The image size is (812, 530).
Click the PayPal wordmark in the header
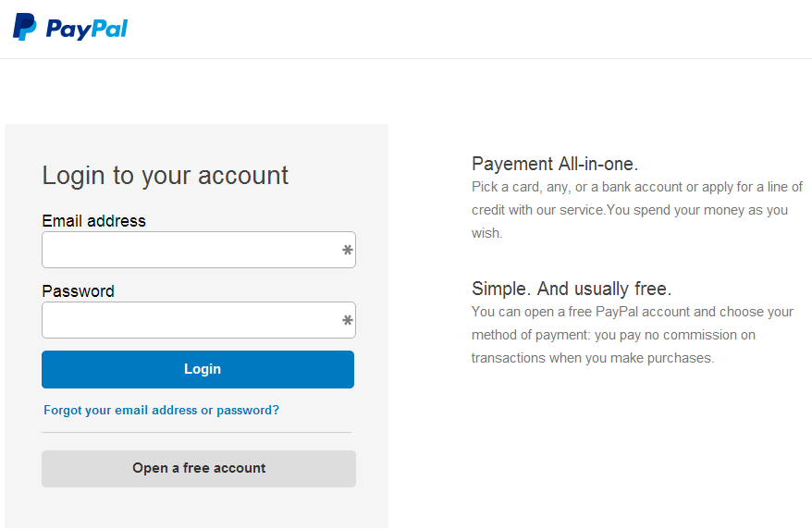click(x=86, y=29)
